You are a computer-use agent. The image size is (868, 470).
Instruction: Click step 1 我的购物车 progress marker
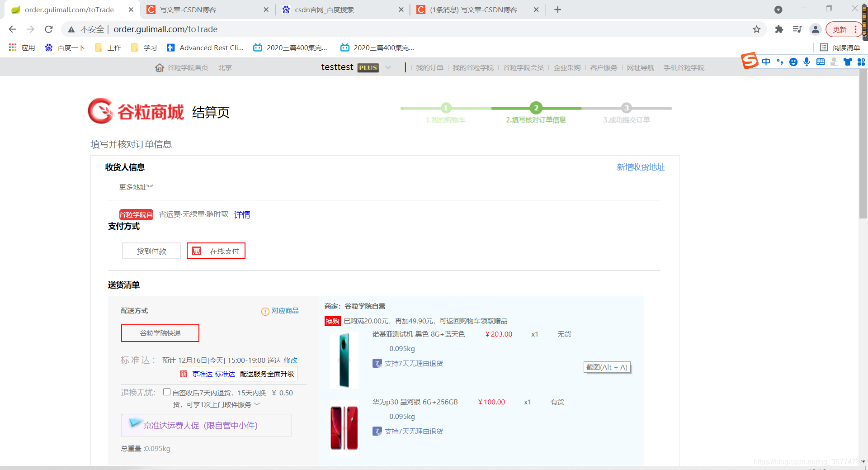click(x=446, y=108)
